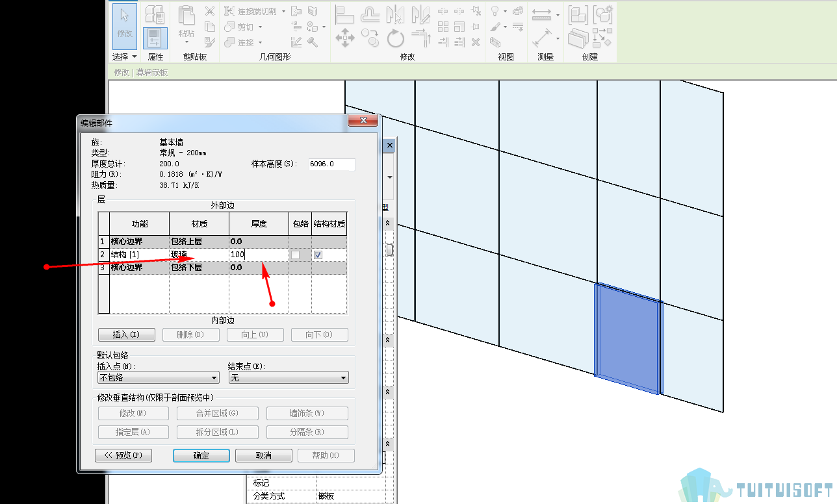Open Type Properties icon in ribbon
The width and height of the screenshot is (837, 504).
(x=155, y=14)
